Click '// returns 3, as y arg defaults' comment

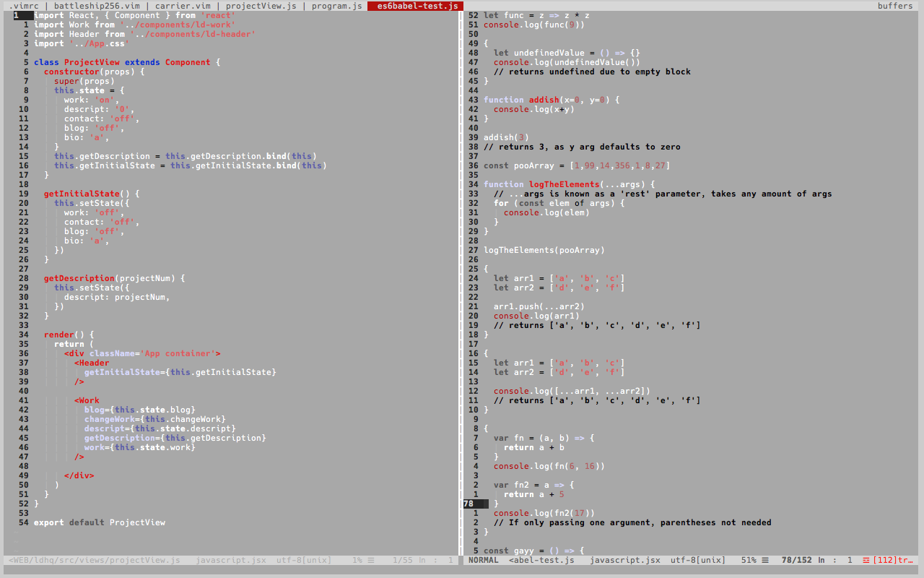click(x=582, y=147)
